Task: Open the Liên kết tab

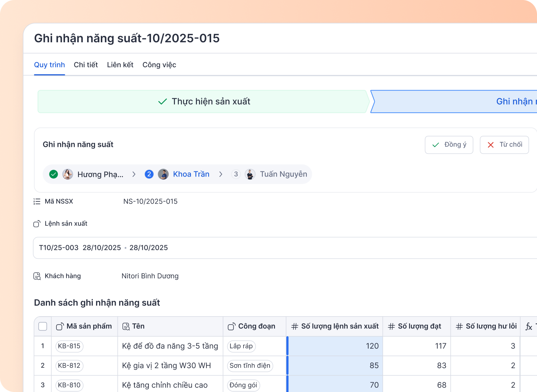Action: click(120, 65)
